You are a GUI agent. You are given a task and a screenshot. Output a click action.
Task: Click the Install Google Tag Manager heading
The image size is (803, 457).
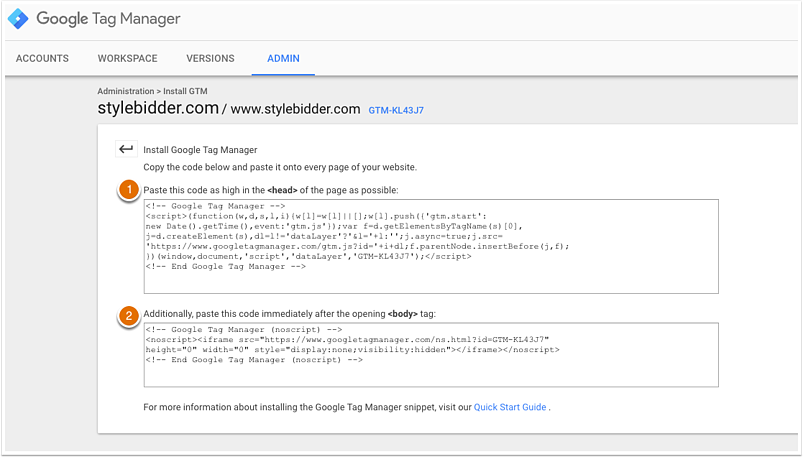pyautogui.click(x=200, y=150)
